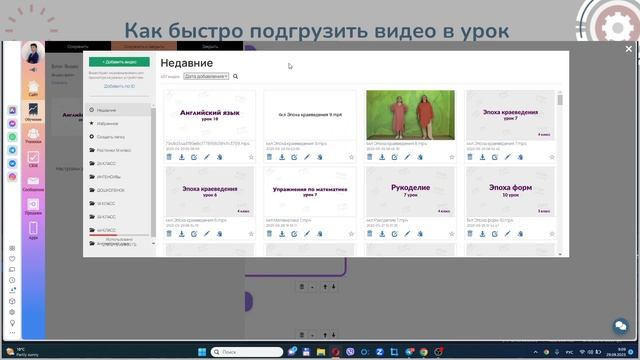Open the chat bubble widget at bottom right

621,326
